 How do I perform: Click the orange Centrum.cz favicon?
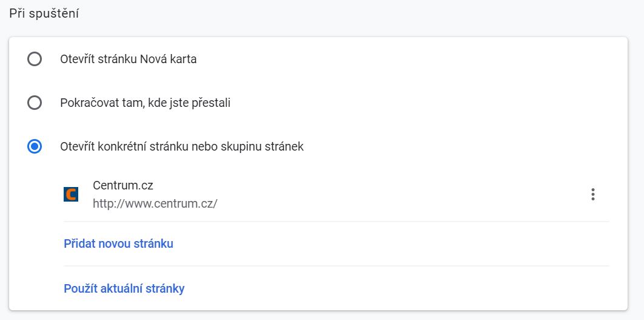71,194
